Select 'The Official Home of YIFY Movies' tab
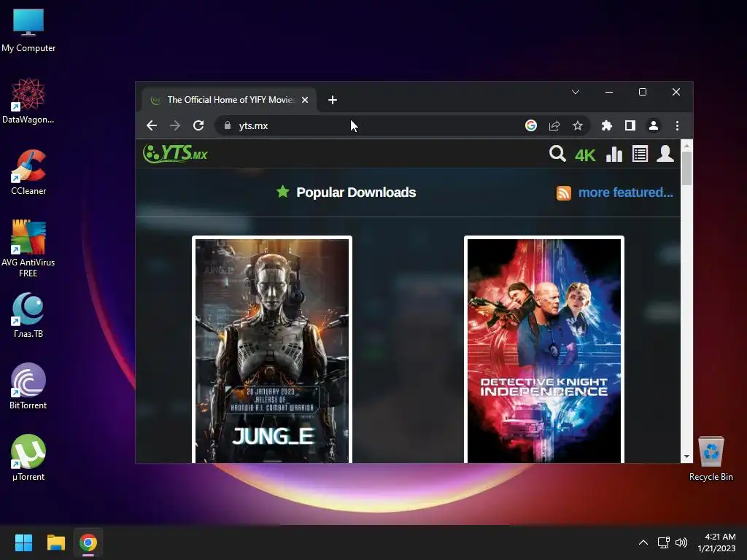Image resolution: width=747 pixels, height=560 pixels. (230, 100)
